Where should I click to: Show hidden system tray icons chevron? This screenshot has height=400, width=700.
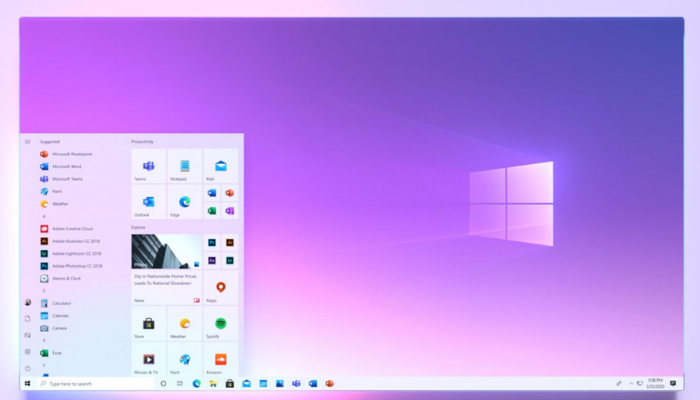[631, 383]
